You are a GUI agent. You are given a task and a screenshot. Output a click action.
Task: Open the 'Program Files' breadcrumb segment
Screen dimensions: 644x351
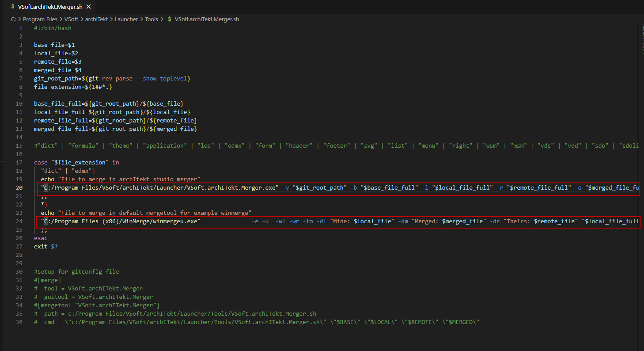click(x=40, y=19)
